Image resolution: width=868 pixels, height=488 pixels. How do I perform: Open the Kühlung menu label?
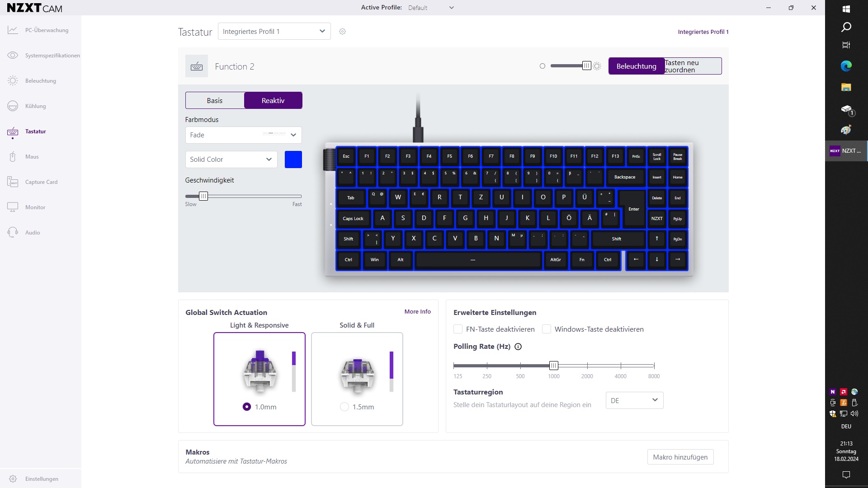36,106
